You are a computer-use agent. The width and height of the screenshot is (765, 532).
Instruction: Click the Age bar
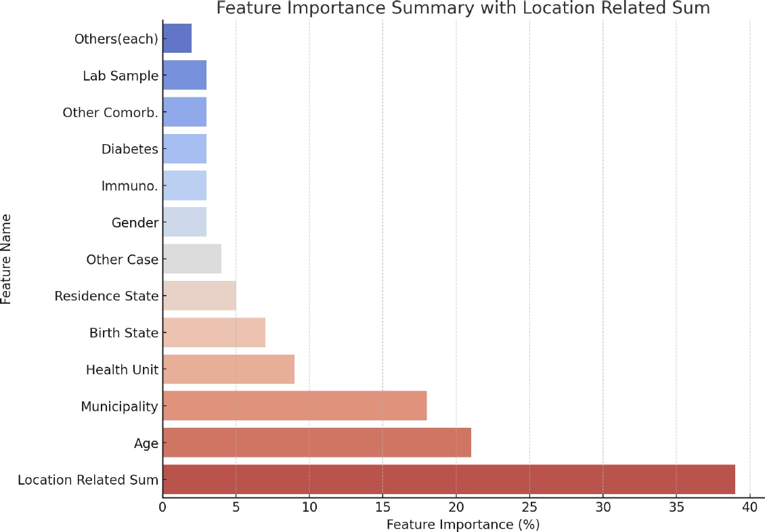[x=316, y=443]
